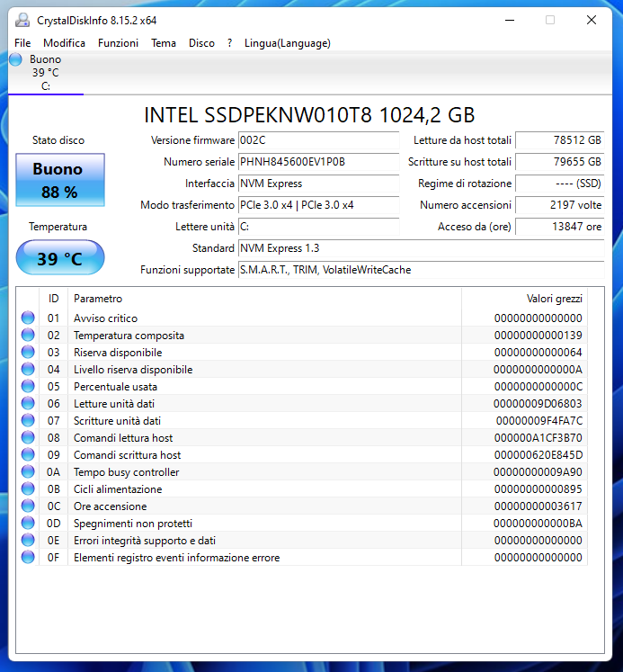Screen dimensions: 623x672
Task: Select the Ore accensione parameter text
Action: 110,506
